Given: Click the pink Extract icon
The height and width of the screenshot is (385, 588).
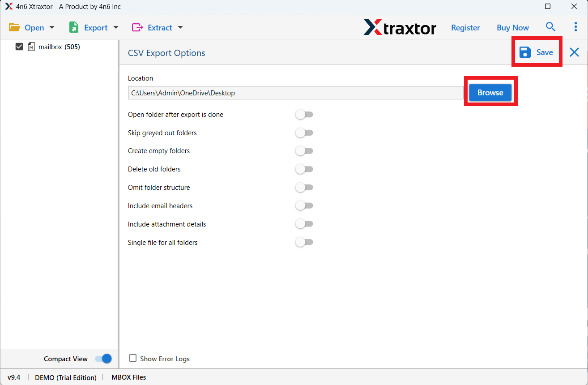Looking at the screenshot, I should (x=137, y=27).
